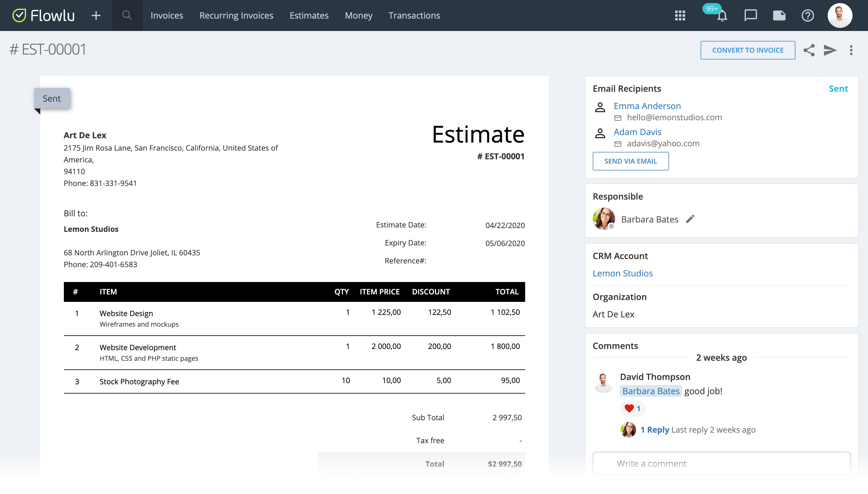Switch to Estimates tab
868x494 pixels.
point(309,15)
